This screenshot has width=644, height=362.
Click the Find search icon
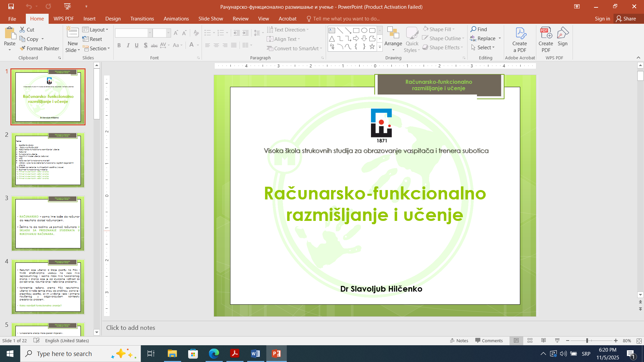pos(473,29)
